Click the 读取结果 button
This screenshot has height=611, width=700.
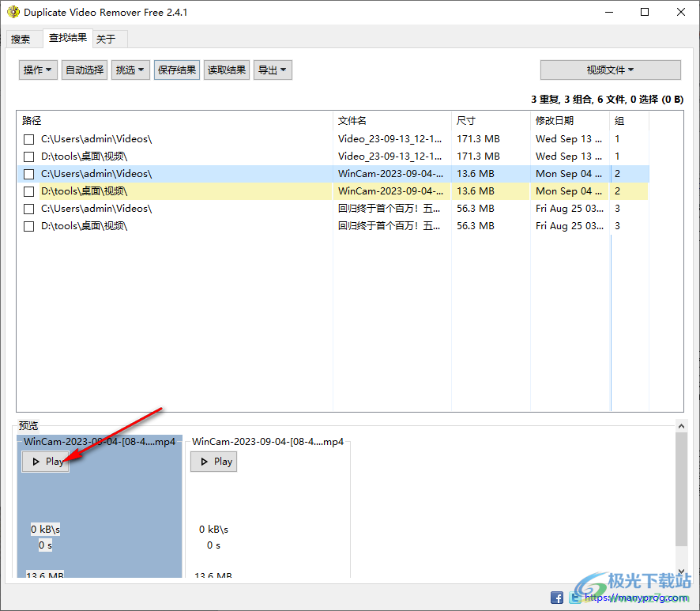pos(226,70)
